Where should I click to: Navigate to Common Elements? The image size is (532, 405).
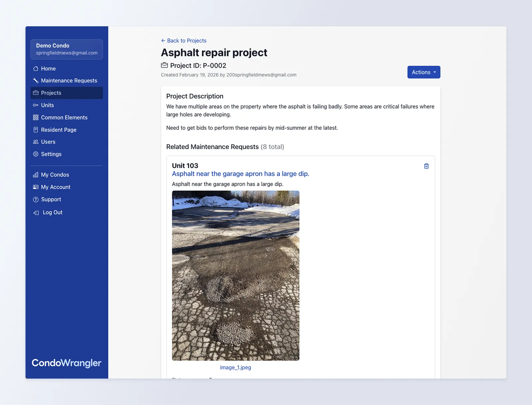pos(66,117)
